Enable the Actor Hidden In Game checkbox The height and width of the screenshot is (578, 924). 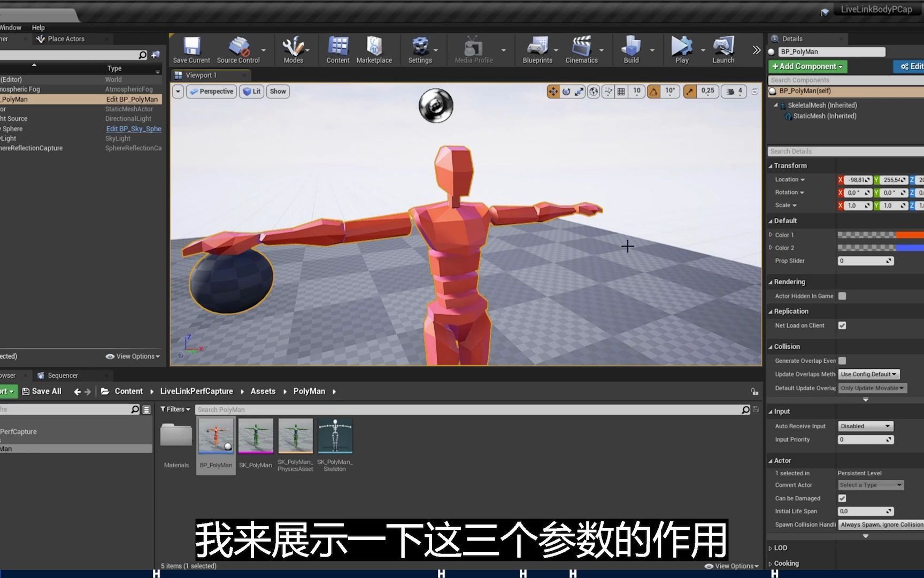[842, 295]
